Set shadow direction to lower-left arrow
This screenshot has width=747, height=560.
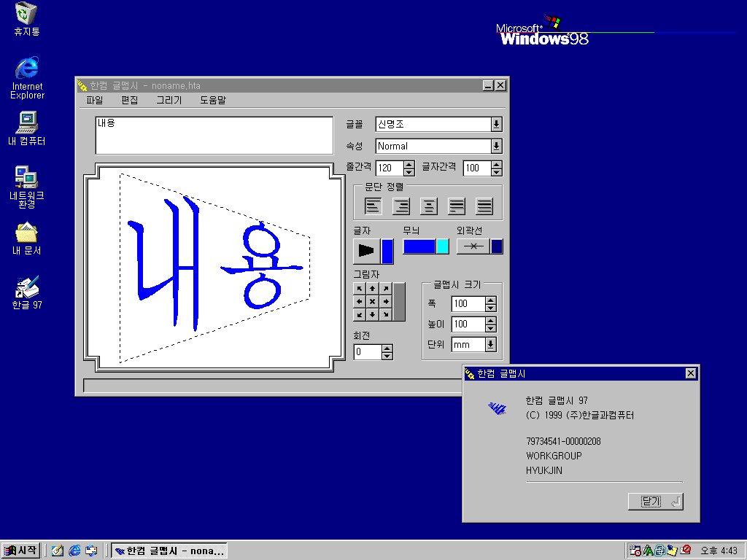(x=359, y=314)
